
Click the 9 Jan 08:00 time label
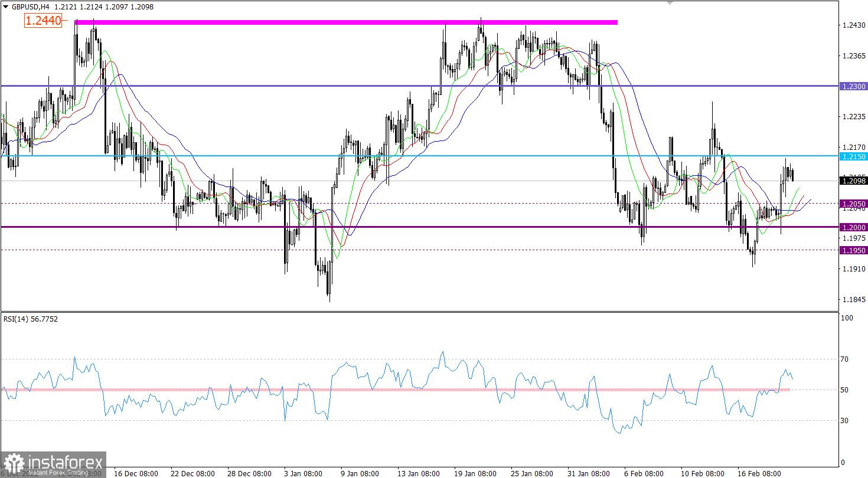tap(360, 473)
